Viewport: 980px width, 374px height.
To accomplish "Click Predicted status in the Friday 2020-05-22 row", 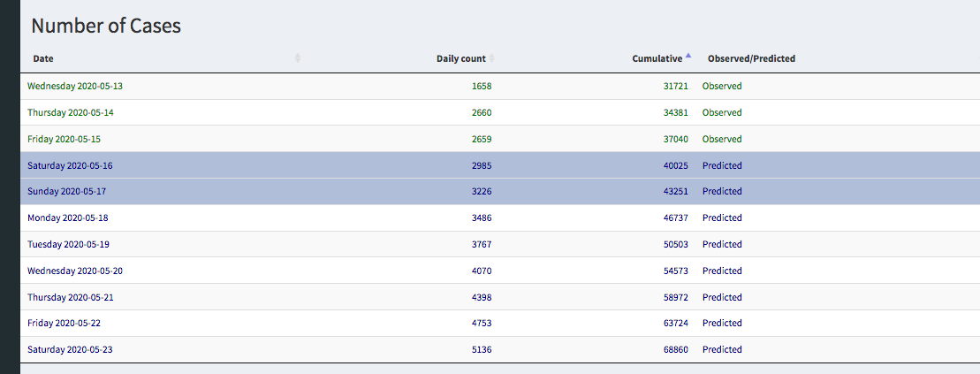I will click(722, 324).
